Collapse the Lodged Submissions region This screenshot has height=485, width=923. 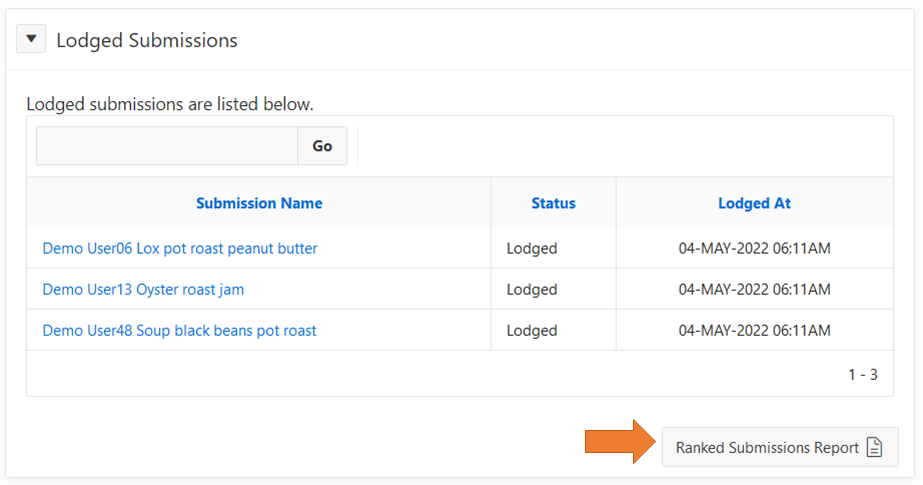(x=31, y=40)
